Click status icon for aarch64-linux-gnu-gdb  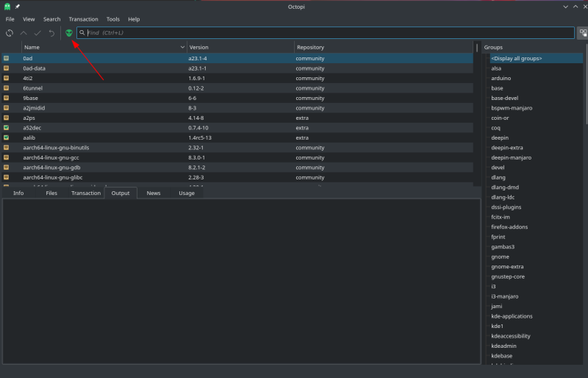tap(7, 168)
